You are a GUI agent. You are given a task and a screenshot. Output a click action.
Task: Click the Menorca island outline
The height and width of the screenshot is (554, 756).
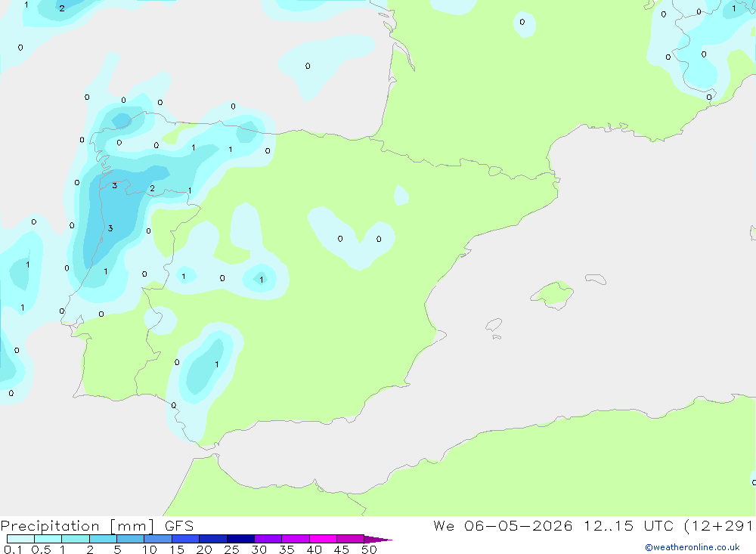click(x=596, y=279)
